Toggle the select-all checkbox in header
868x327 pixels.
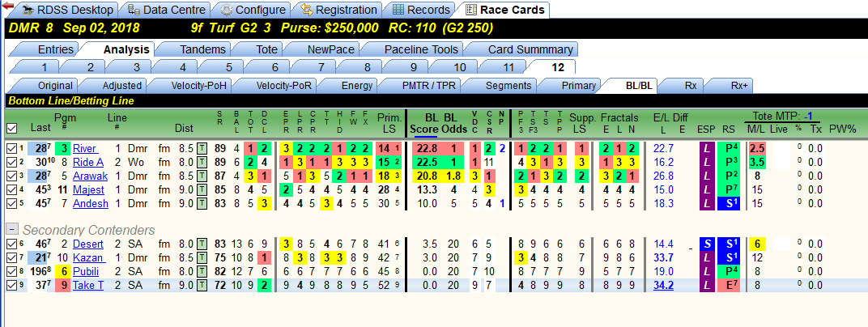[x=11, y=129]
